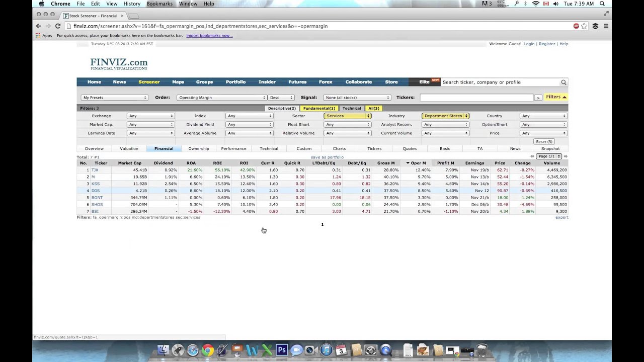Open the Apps grid in bookmarks bar
Viewport: 644px width, 362px height.
coord(44,36)
